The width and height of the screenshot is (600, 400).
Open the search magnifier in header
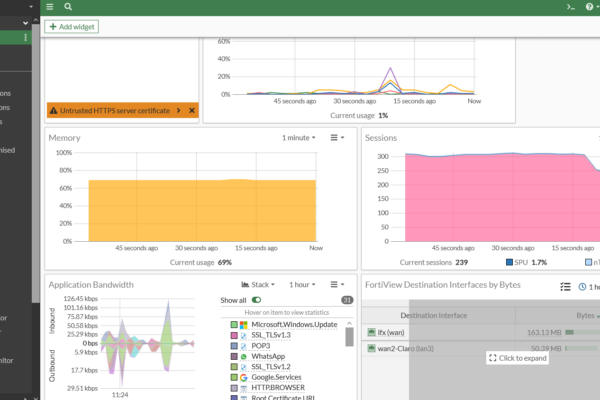pyautogui.click(x=67, y=6)
